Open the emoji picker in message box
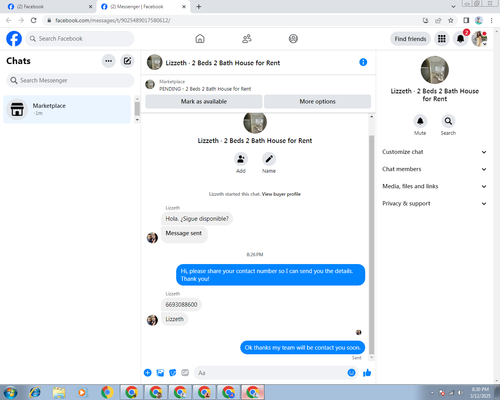 coord(351,373)
